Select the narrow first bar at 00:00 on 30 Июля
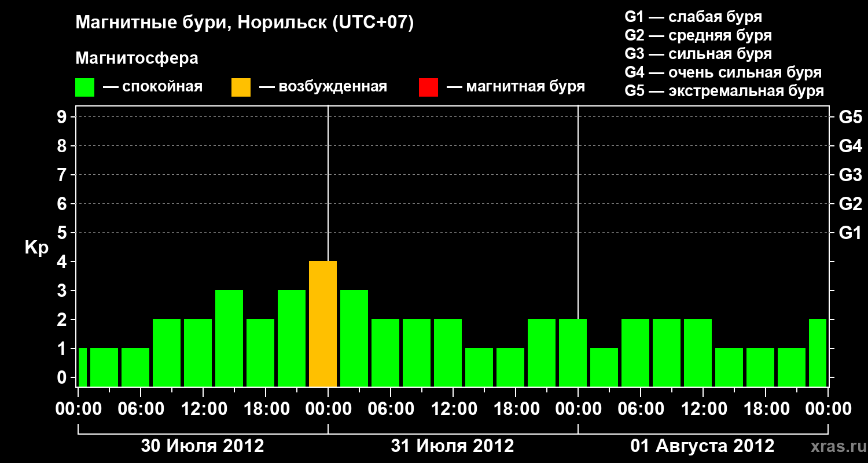Image resolution: width=868 pixels, height=463 pixels. coord(82,368)
